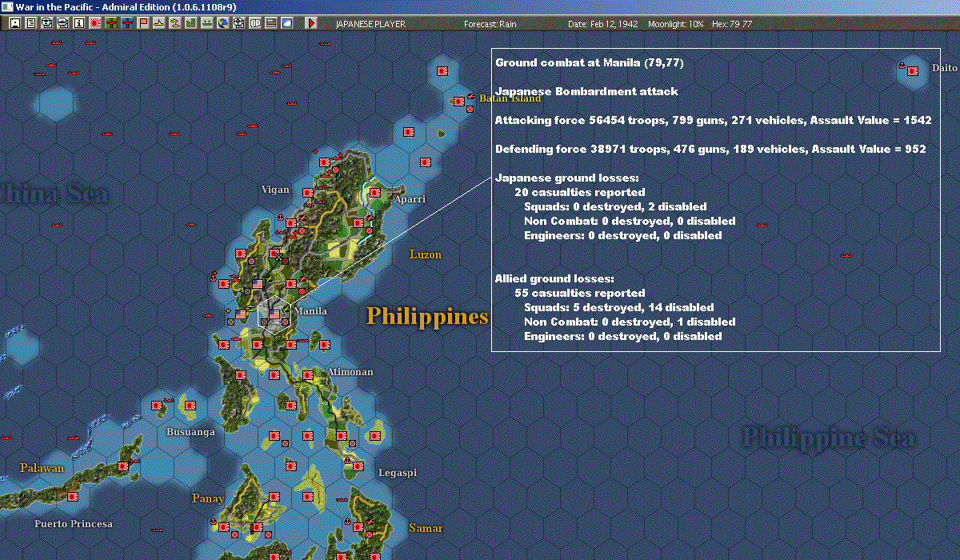Screen dimensions: 960x560
Task: Click the large Philippines map title
Action: pos(427,316)
